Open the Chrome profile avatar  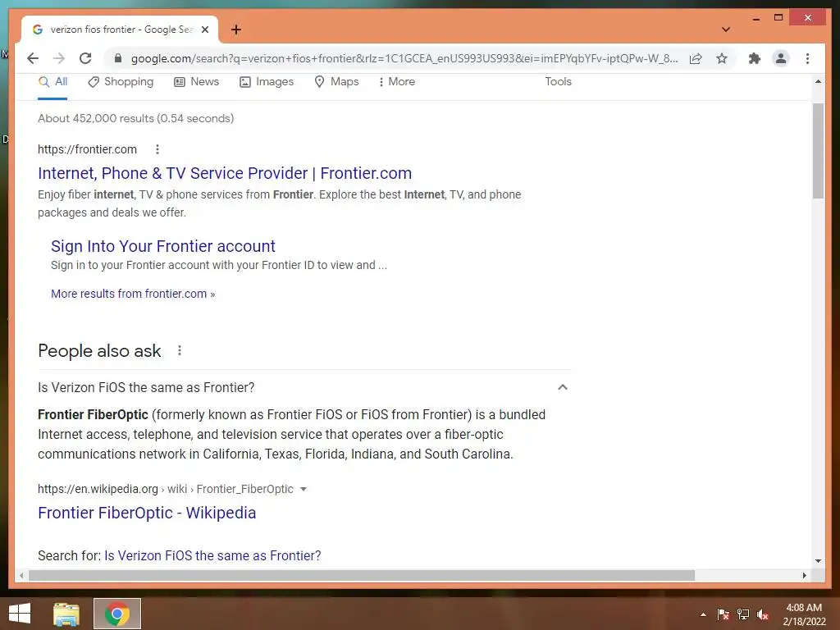(781, 58)
